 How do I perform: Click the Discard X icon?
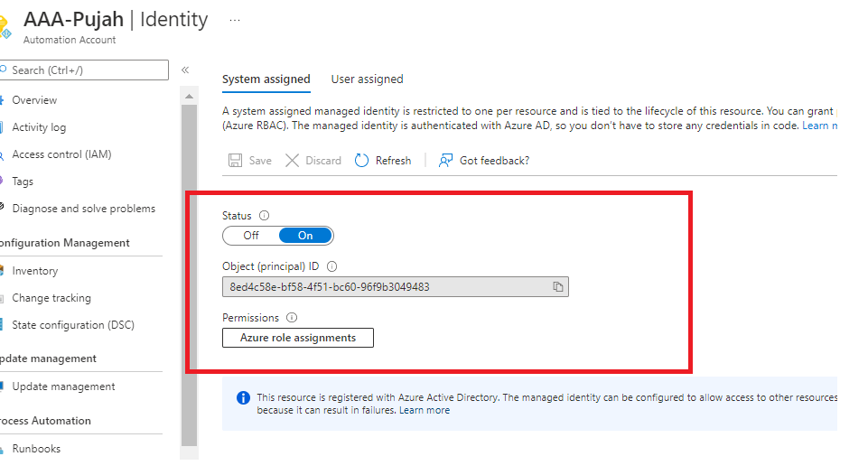[292, 161]
